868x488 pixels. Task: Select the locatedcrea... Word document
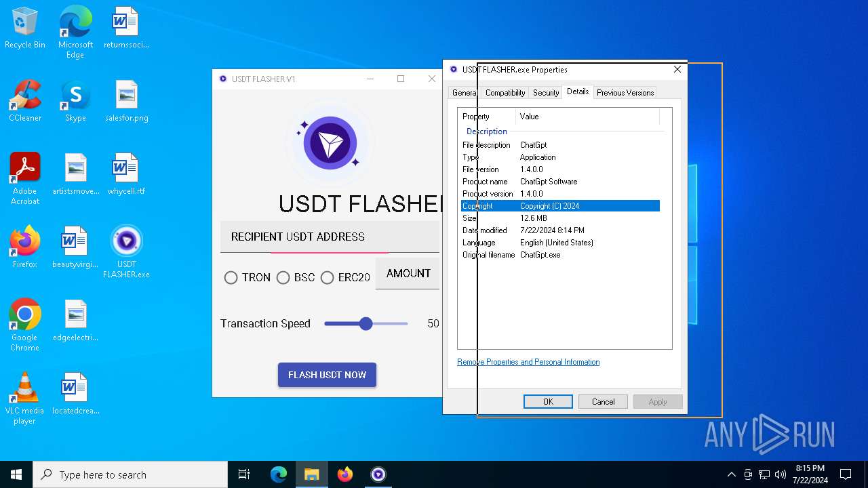click(75, 394)
